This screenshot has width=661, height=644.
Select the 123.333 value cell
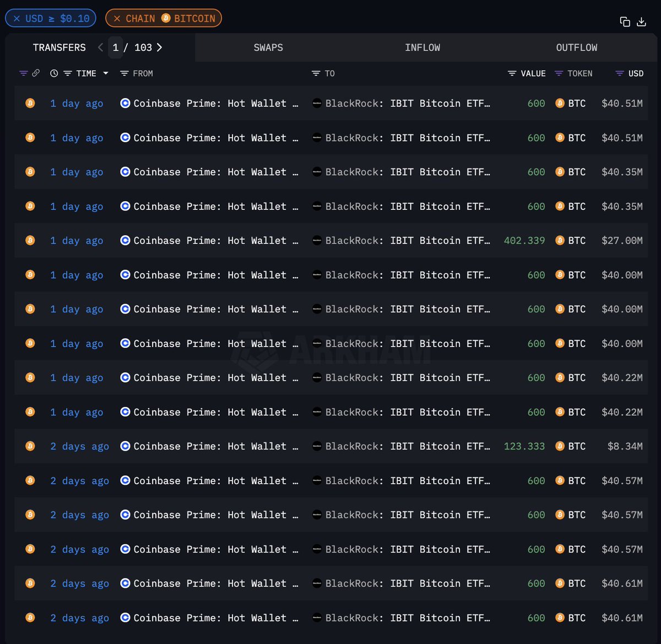[x=524, y=446]
